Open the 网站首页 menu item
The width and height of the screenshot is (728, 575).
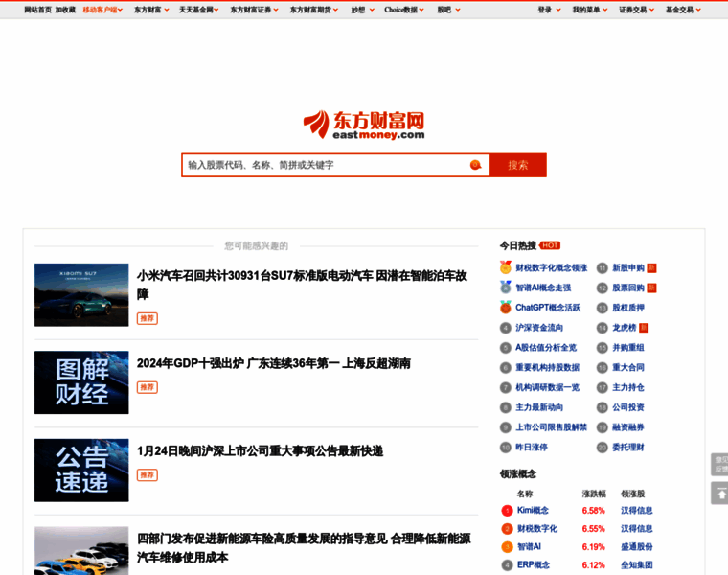click(38, 10)
